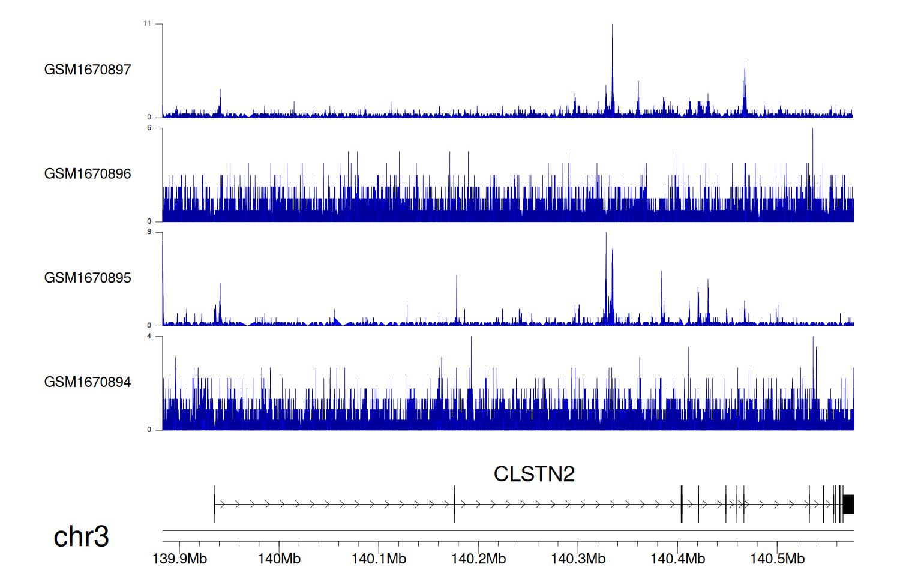Select the GSM1670896 track label
The width and height of the screenshot is (900, 588).
88,174
